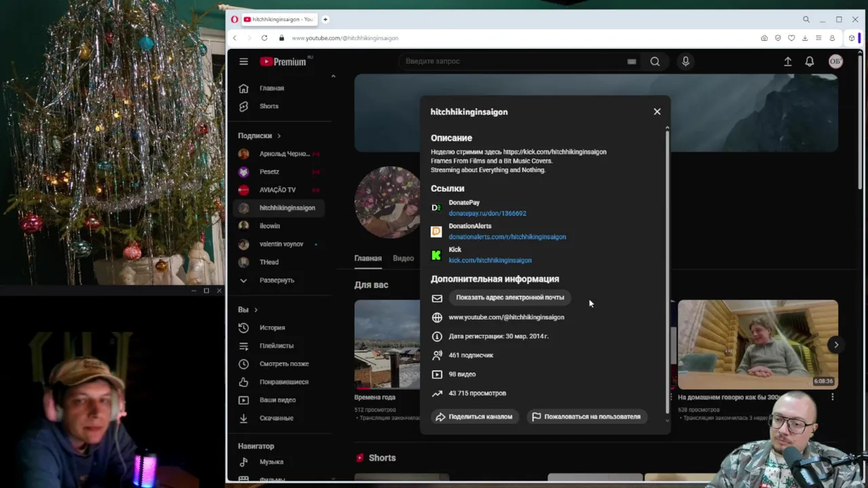Click the Opera snapshot camera icon
The width and height of the screenshot is (868, 488).
[x=764, y=38]
